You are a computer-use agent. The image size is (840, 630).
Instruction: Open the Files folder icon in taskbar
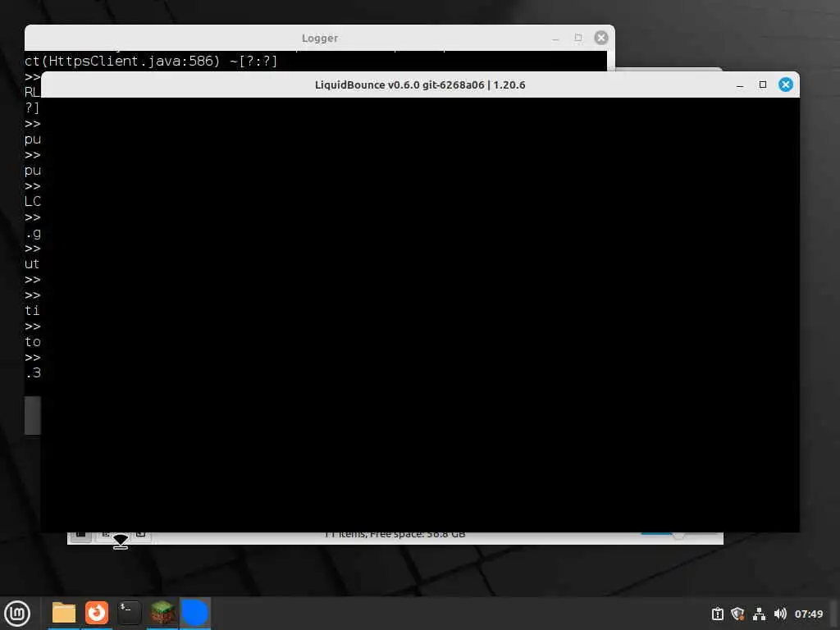pos(64,613)
